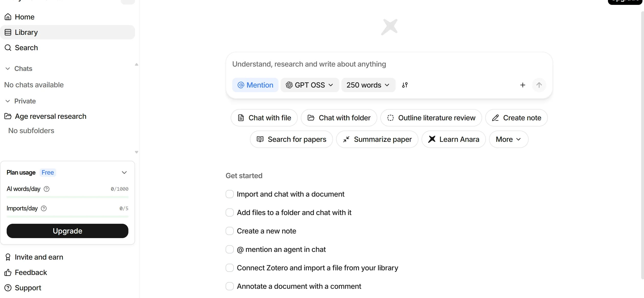Click the branch settings icon beside word count
The height and width of the screenshot is (298, 644).
405,85
